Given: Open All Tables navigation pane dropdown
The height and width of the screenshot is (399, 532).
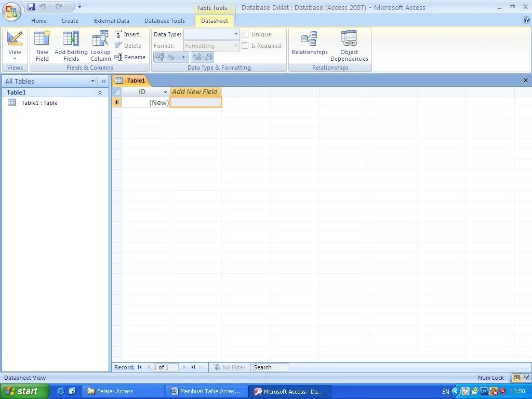Looking at the screenshot, I should (x=92, y=81).
